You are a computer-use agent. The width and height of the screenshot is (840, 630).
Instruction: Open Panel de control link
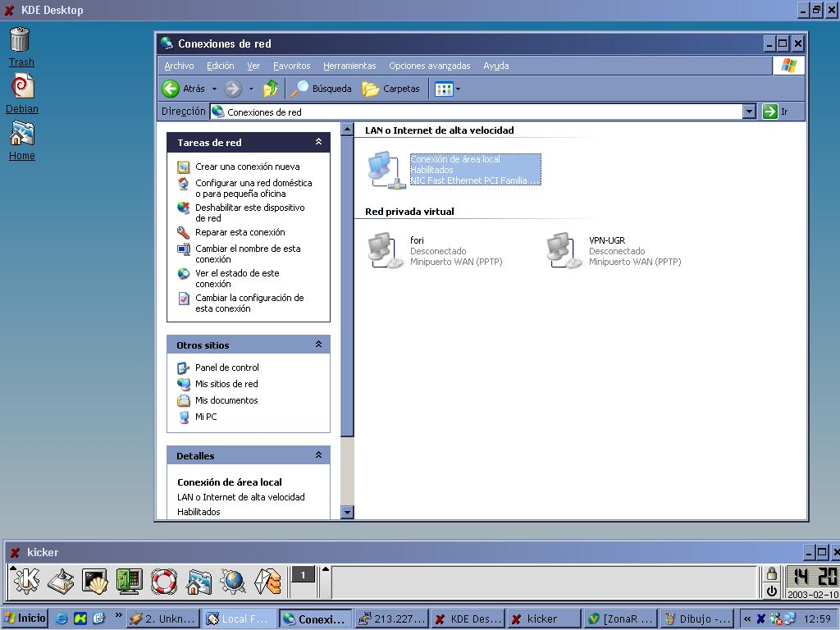226,367
